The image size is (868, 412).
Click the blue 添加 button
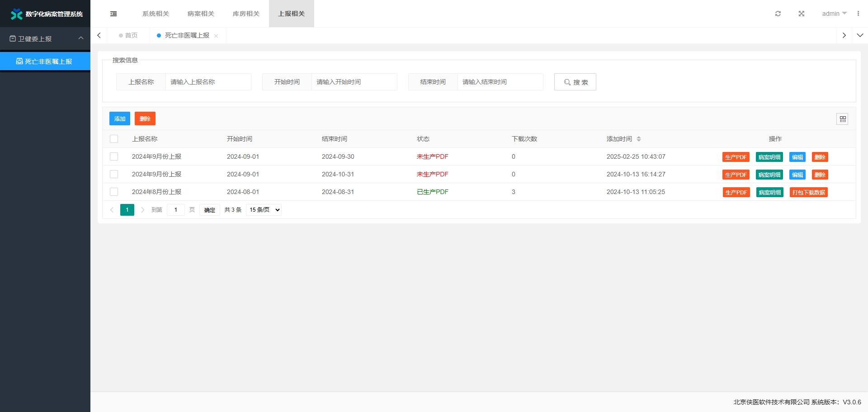coord(119,119)
